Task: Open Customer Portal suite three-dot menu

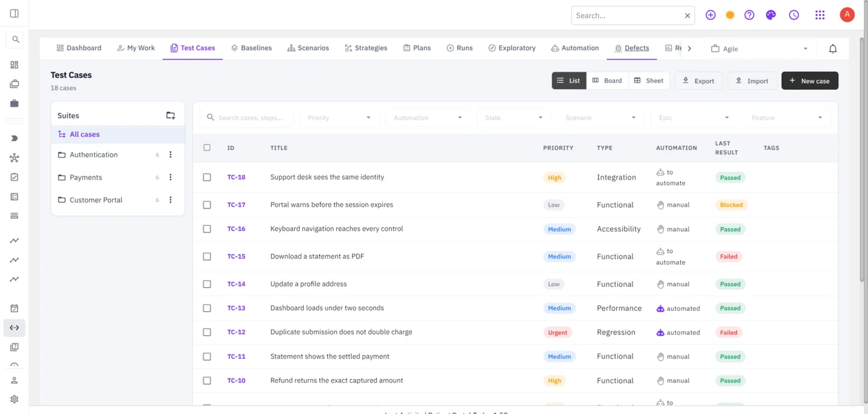Action: pos(171,200)
